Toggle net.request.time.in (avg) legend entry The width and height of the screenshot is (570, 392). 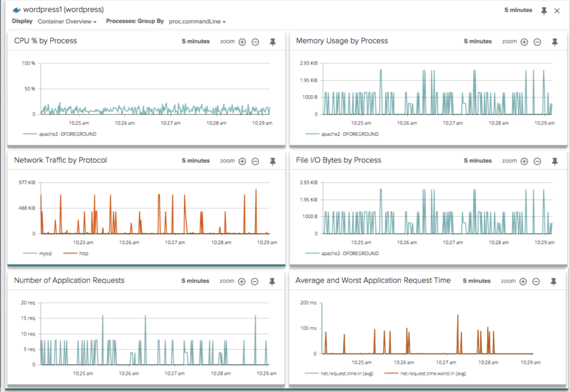339,373
